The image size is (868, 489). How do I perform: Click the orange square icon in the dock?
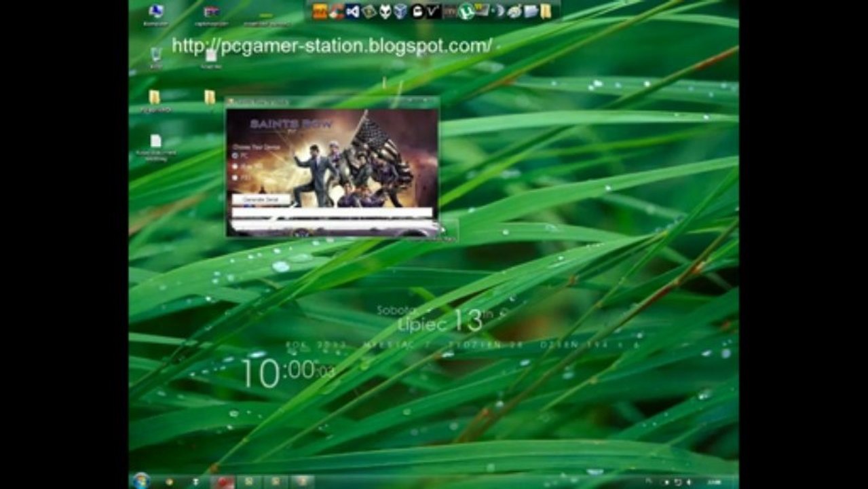coord(320,12)
